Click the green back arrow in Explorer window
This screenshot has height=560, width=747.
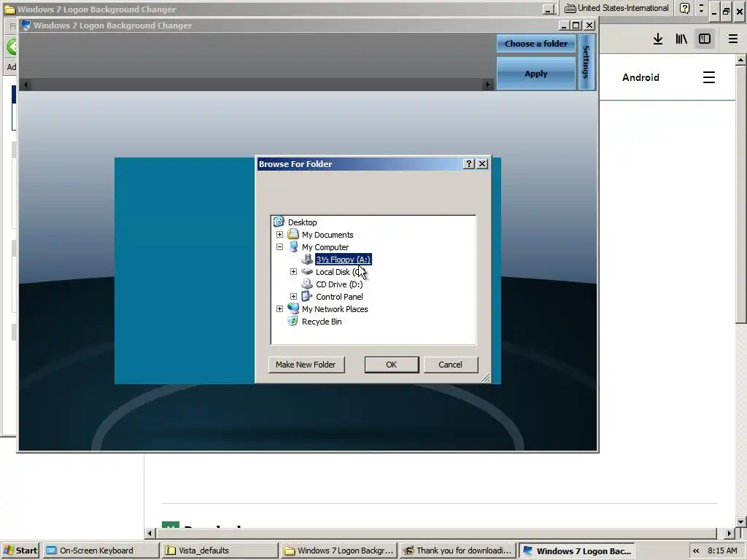point(12,47)
